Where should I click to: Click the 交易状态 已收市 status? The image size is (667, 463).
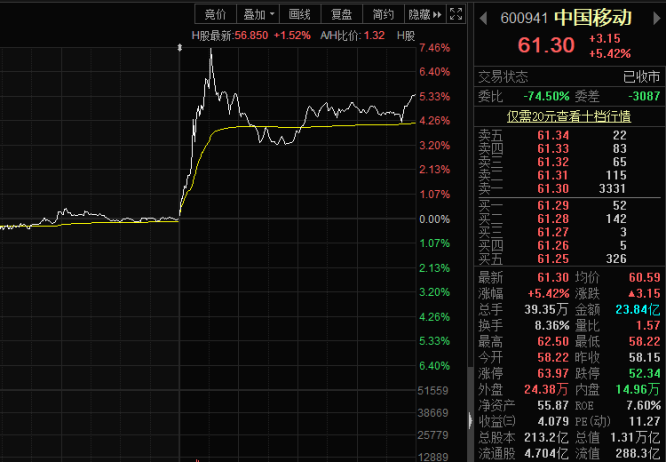click(x=641, y=77)
